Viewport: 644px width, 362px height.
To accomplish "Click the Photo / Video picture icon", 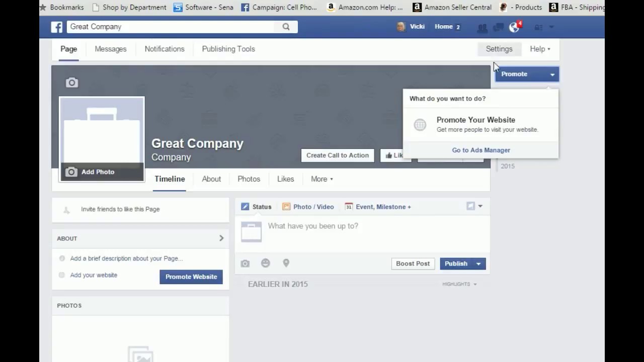I will 286,207.
